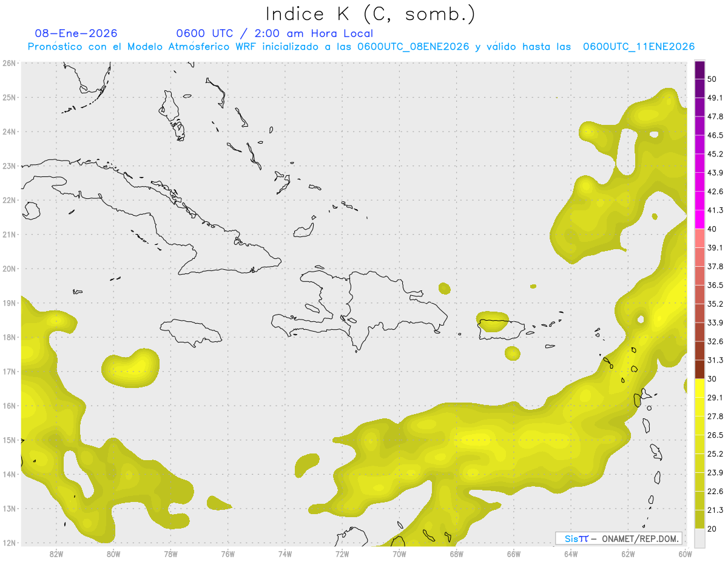Screen dimensions: 728x562
Task: Click the '74W' longitude label
Action: 285,554
